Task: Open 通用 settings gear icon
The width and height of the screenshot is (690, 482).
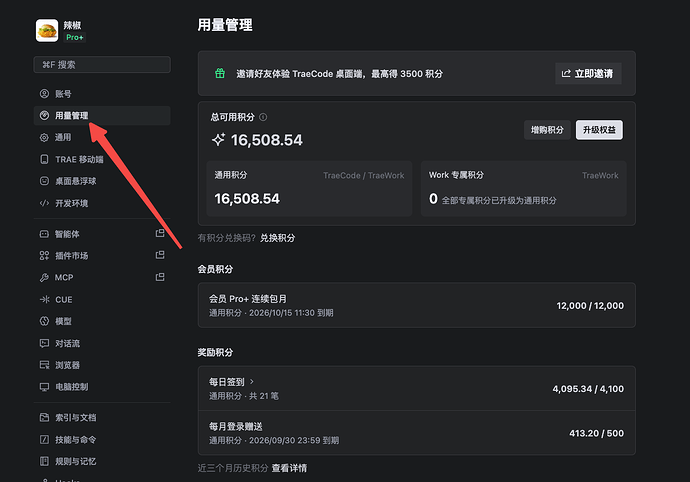Action: pos(44,137)
